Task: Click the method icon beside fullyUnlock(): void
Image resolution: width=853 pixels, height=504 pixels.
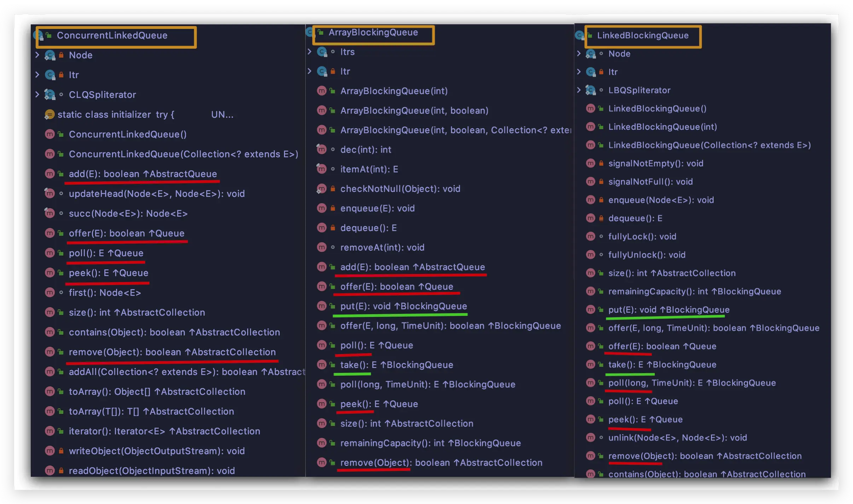Action: point(591,255)
